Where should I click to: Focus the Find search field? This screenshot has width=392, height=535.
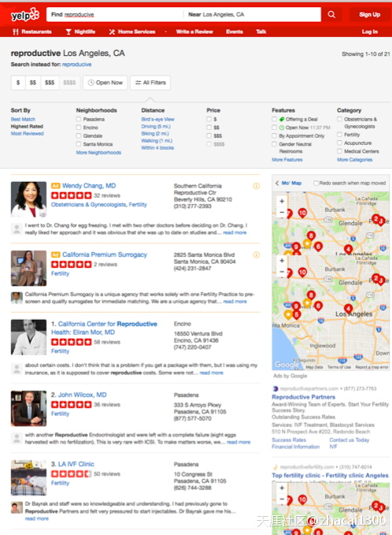pyautogui.click(x=115, y=14)
